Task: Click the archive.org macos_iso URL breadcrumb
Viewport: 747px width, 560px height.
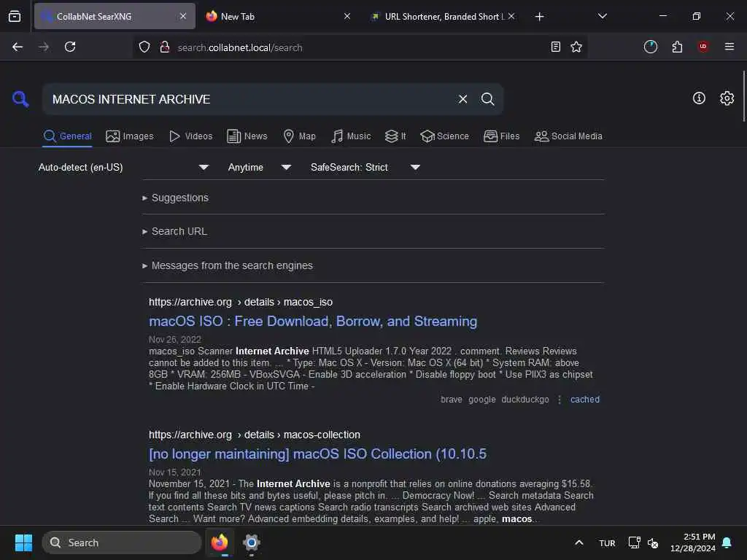Action: [241, 302]
